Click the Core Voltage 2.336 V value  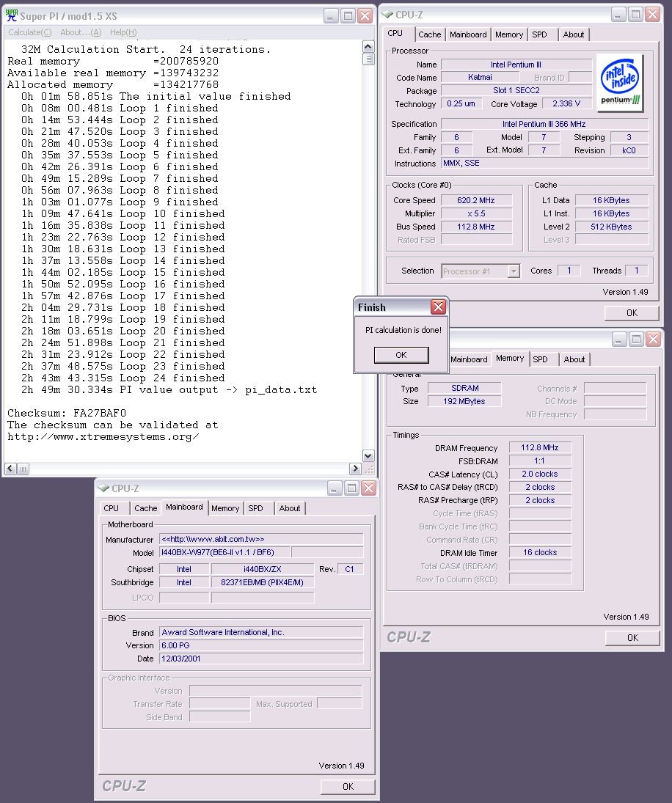566,103
